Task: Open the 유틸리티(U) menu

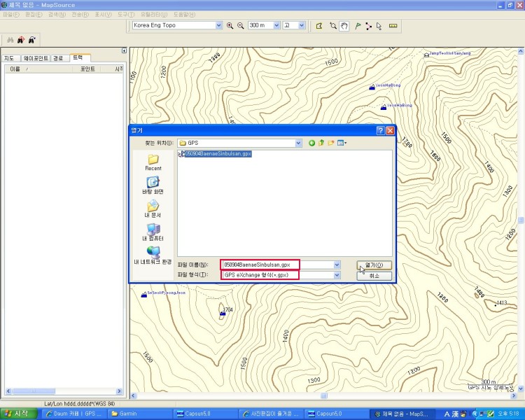Action: [154, 15]
